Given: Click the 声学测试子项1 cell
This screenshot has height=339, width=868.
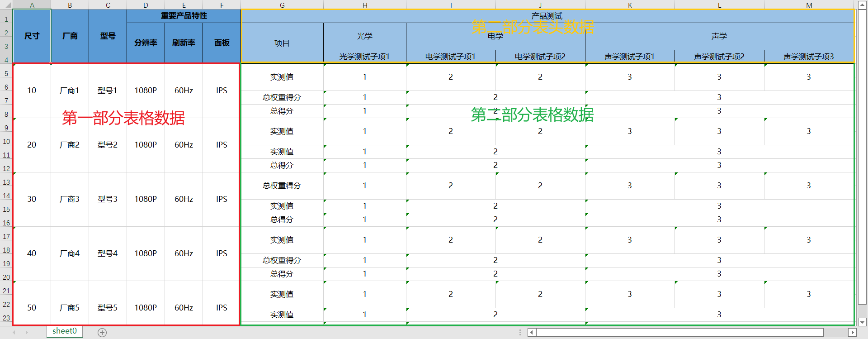Looking at the screenshot, I should tap(630, 57).
